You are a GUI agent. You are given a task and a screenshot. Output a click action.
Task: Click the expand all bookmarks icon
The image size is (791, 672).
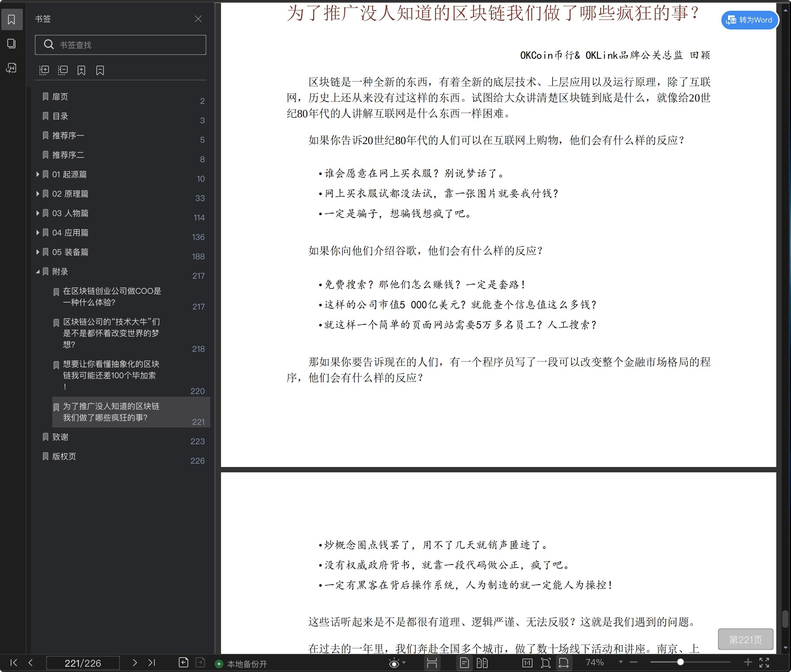pyautogui.click(x=44, y=70)
